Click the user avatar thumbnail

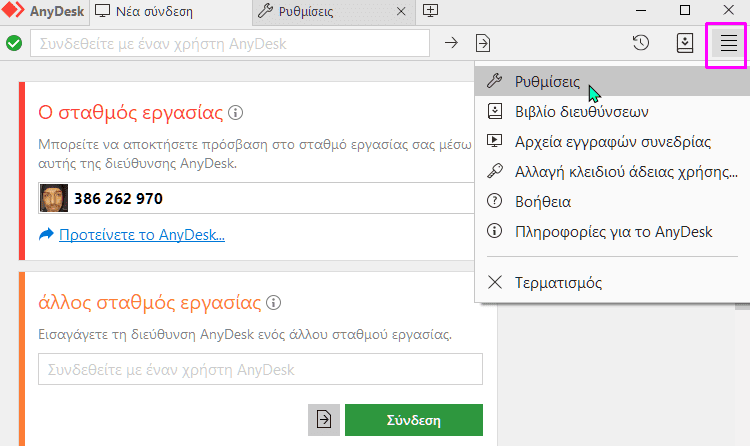54,198
